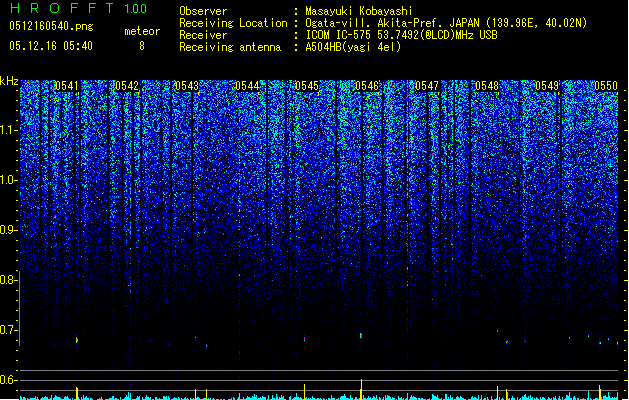Click the 0548 time marker
Viewport: 629px width, 400px height.
tap(487, 86)
